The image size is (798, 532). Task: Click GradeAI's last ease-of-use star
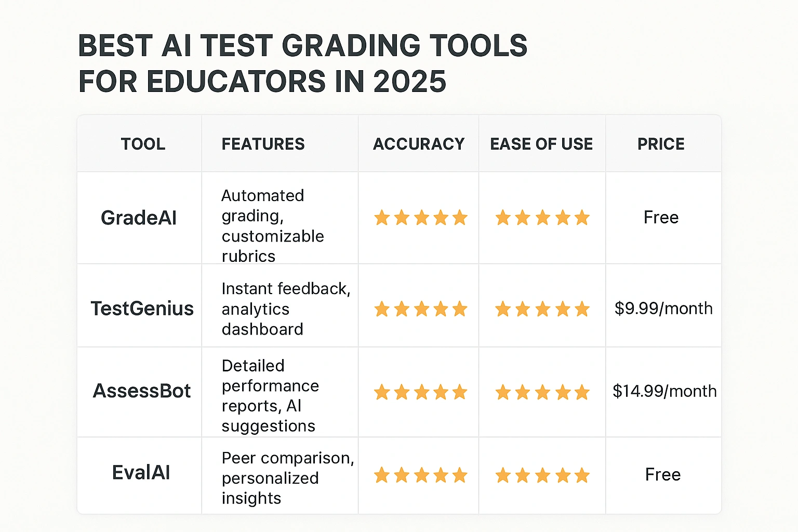pos(582,218)
